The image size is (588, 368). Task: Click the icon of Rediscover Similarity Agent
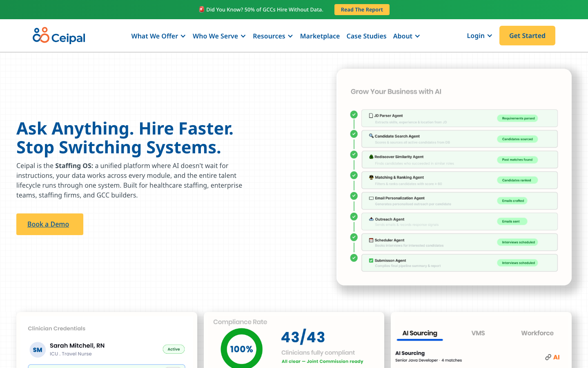tap(371, 157)
